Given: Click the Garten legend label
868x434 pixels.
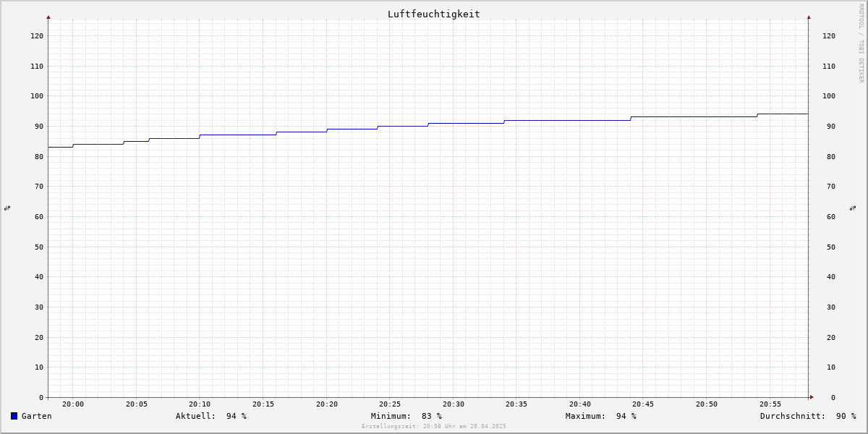Looking at the screenshot, I should (37, 416).
